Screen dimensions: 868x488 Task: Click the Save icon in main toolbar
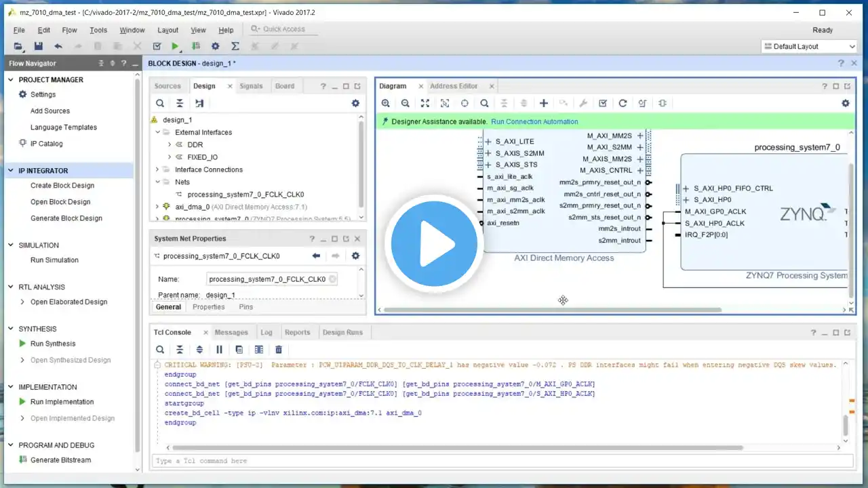38,46
